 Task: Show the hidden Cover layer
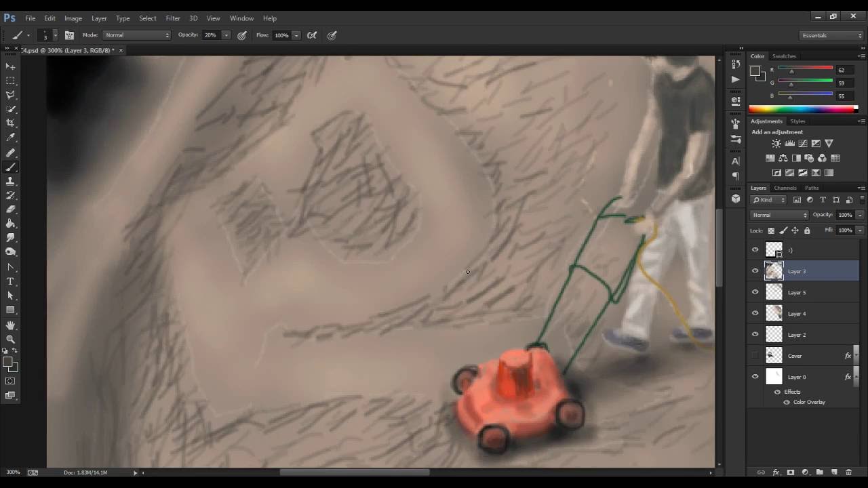point(755,355)
